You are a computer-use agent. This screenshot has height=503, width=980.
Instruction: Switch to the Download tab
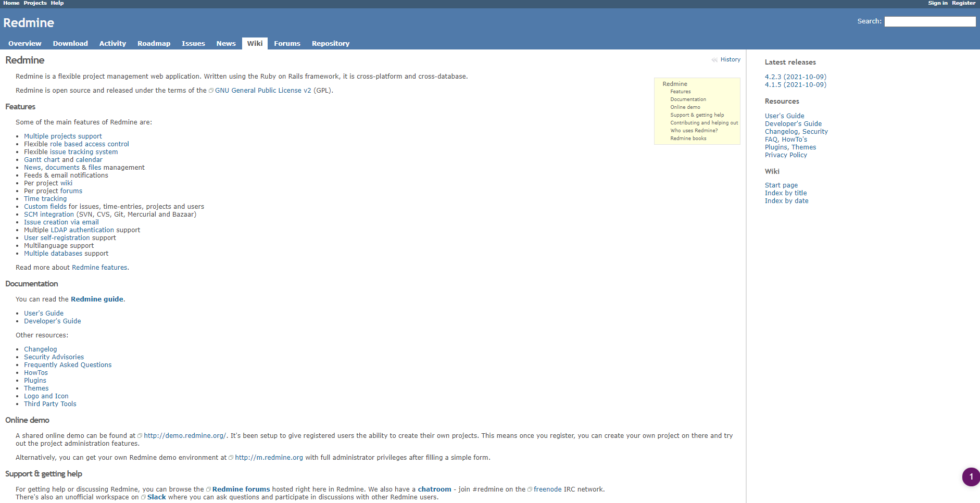[x=70, y=43]
